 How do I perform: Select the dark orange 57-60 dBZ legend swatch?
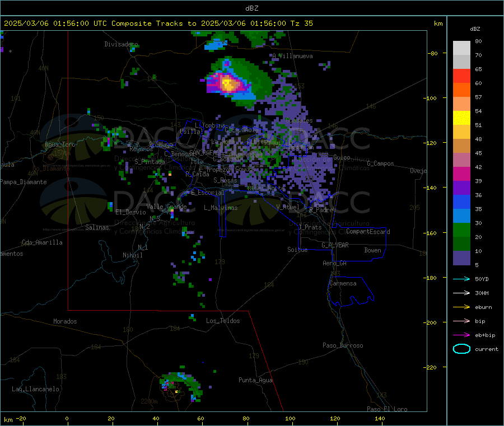point(461,90)
